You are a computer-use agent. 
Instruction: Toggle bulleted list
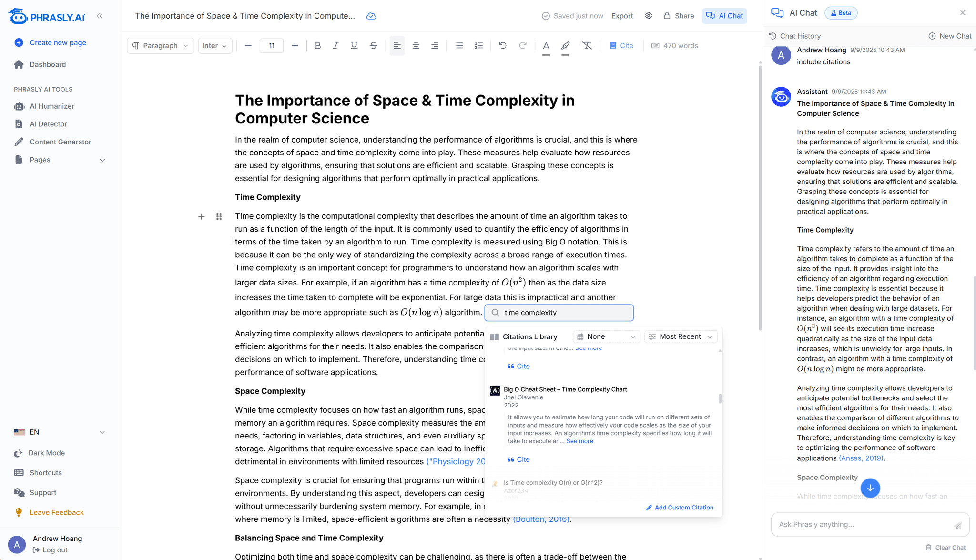tap(459, 46)
